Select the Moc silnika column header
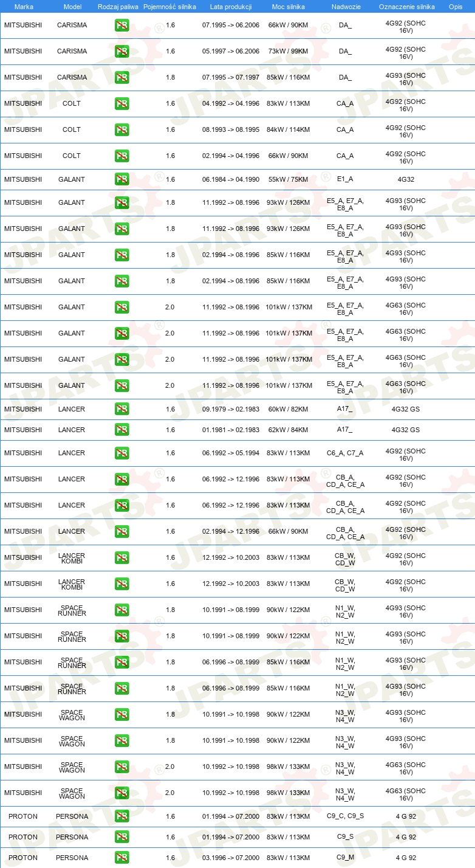This screenshot has width=475, height=868. (289, 7)
